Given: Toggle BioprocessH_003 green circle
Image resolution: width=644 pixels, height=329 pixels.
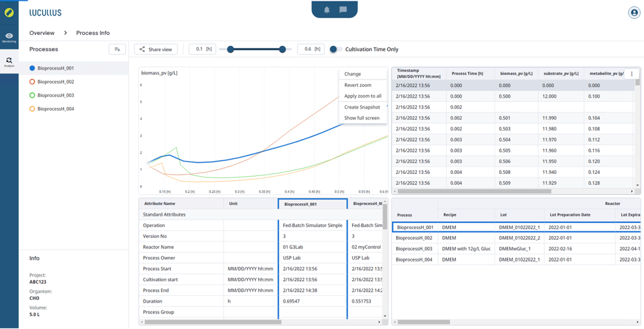Looking at the screenshot, I should pyautogui.click(x=32, y=96).
